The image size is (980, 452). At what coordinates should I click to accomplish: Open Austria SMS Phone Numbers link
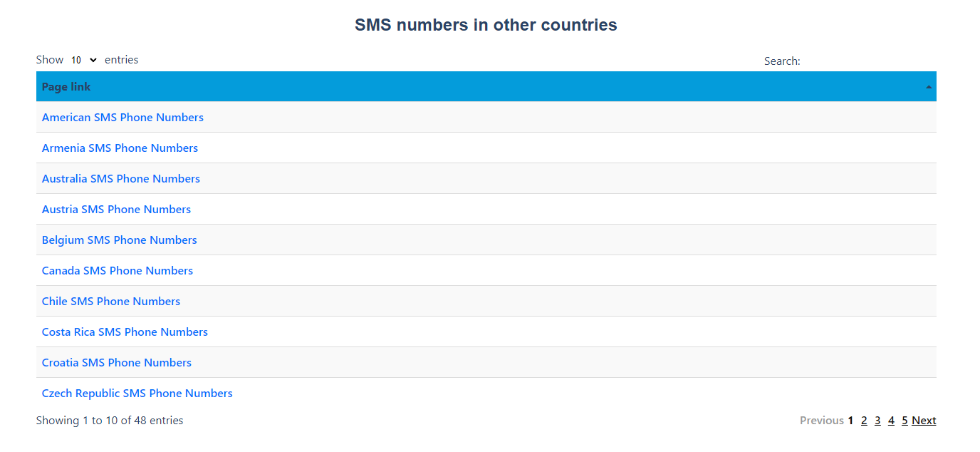tap(116, 210)
